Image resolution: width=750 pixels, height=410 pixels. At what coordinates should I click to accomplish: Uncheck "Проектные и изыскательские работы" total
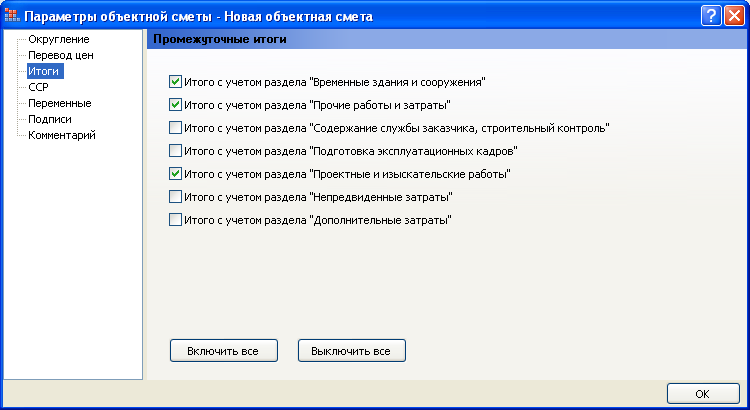tap(176, 174)
